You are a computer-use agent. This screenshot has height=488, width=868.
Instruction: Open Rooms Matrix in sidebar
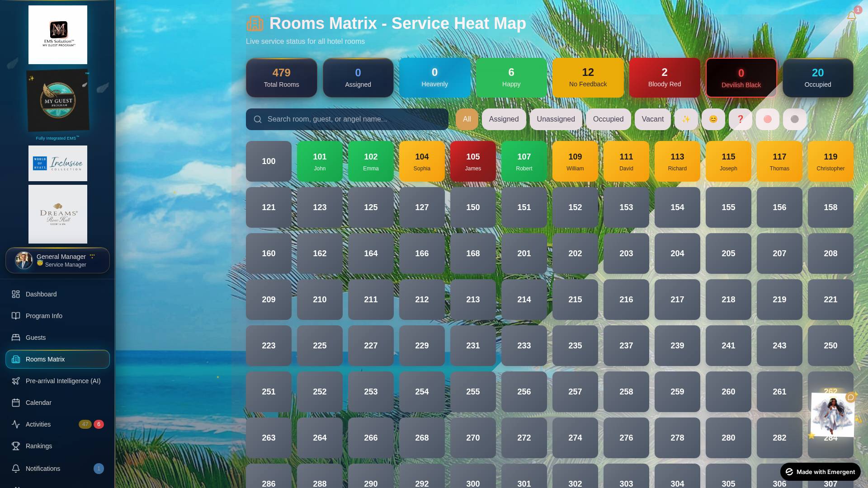click(57, 359)
